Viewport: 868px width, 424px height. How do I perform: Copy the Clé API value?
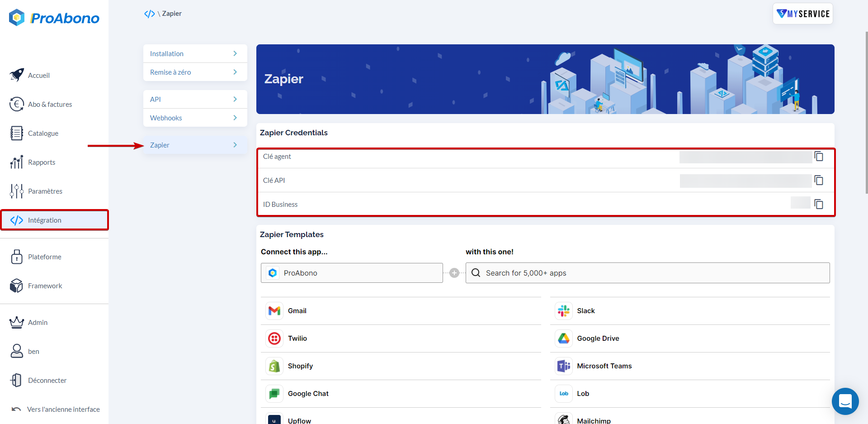pos(819,180)
